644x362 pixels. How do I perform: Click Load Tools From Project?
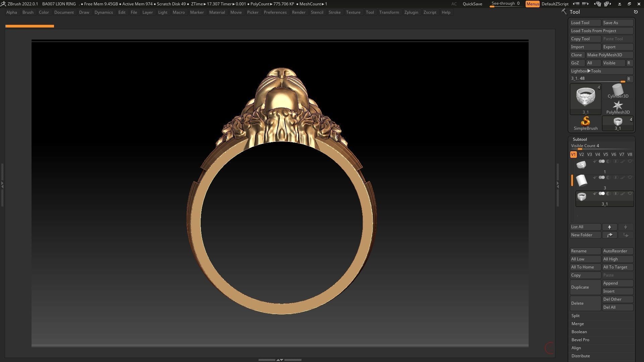click(x=601, y=31)
